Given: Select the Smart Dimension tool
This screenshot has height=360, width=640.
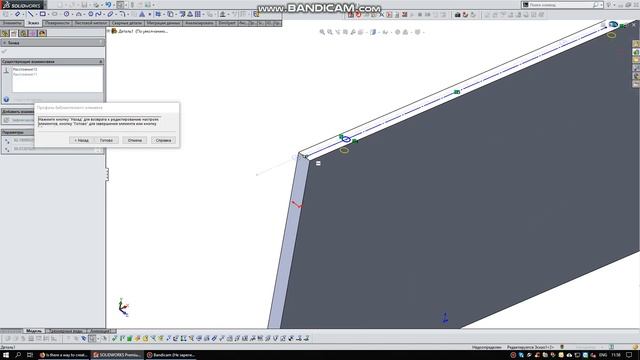Looking at the screenshot, I should (18, 14).
